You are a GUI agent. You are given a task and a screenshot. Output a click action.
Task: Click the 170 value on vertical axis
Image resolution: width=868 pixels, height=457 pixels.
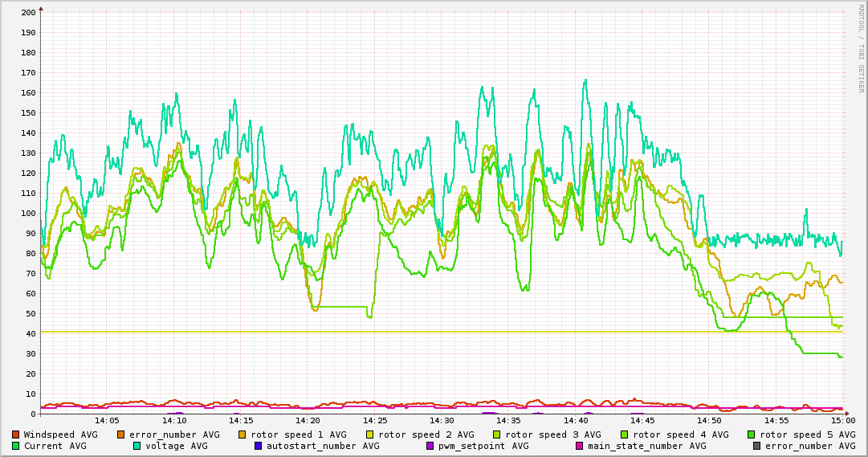[28, 72]
